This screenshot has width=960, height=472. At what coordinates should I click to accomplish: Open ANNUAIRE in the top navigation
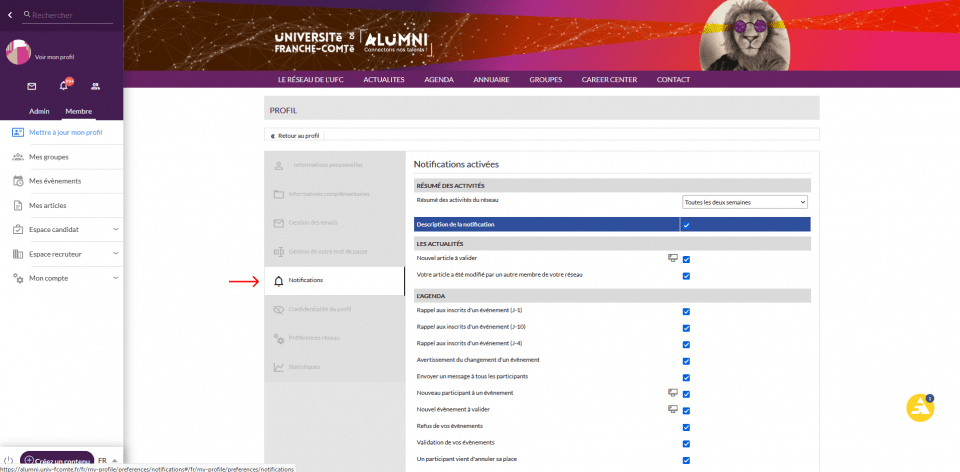[x=491, y=79]
